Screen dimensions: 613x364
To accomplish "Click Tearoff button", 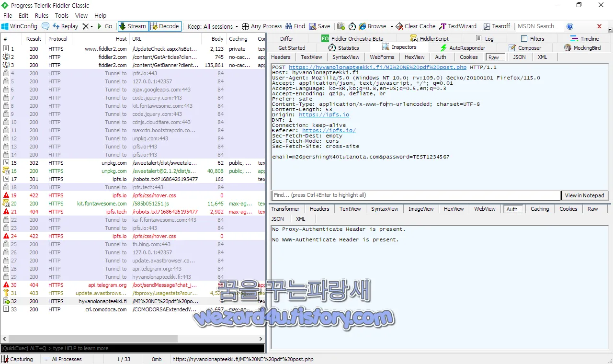I will 497,26.
